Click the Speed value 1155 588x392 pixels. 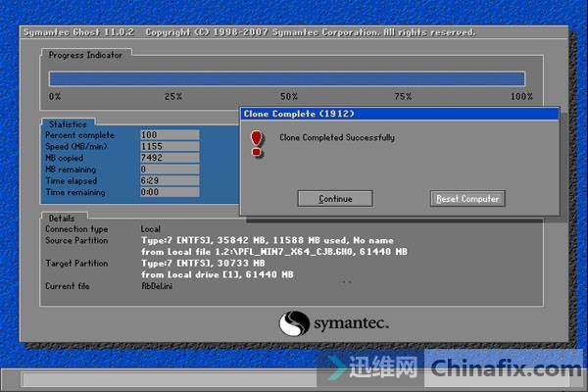pos(170,146)
